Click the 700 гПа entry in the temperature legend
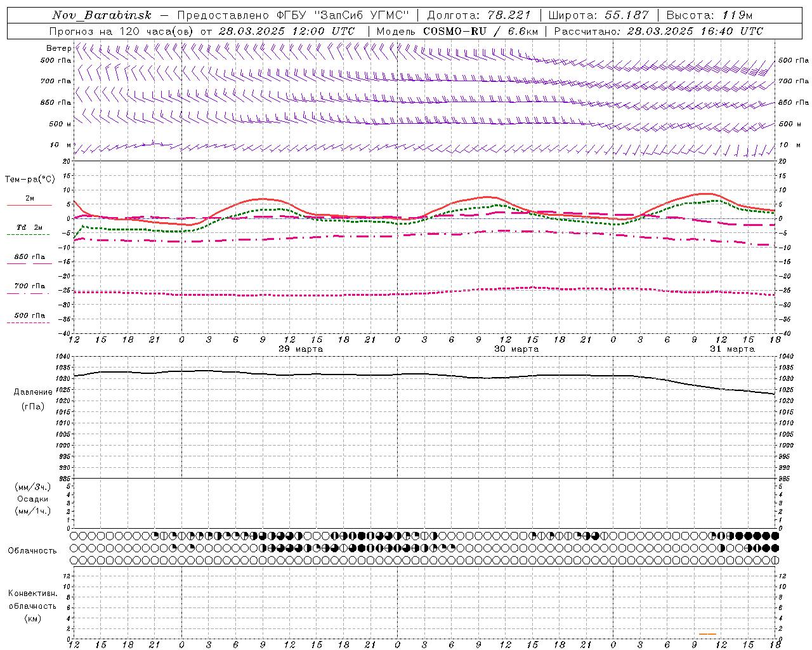 click(29, 286)
